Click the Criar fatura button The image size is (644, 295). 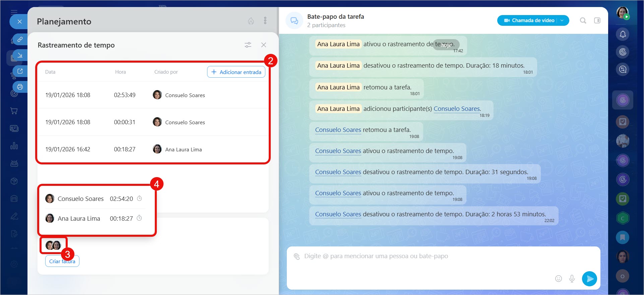(x=62, y=262)
